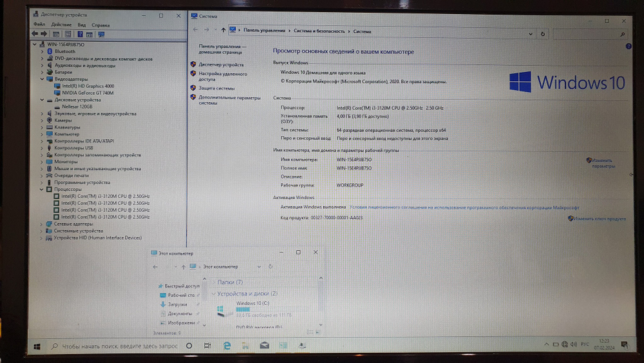Select first Intel Core i3-3120M processor entry

point(105,196)
